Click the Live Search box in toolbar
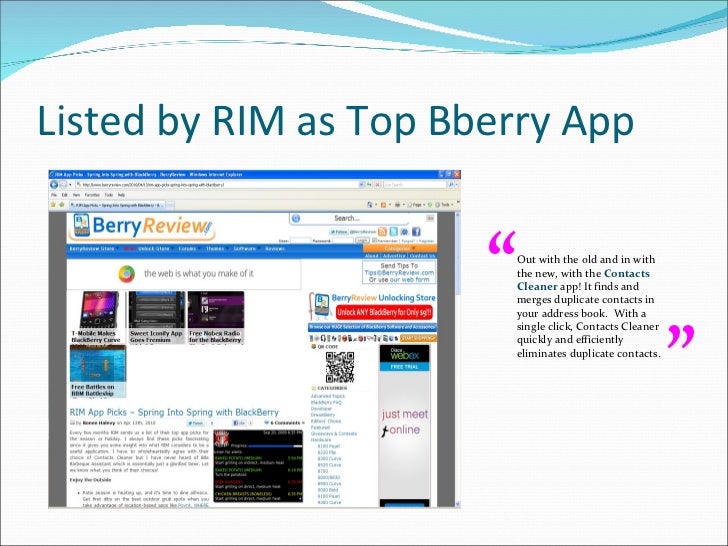Viewport: 728px width, 546px height. pyautogui.click(x=414, y=185)
